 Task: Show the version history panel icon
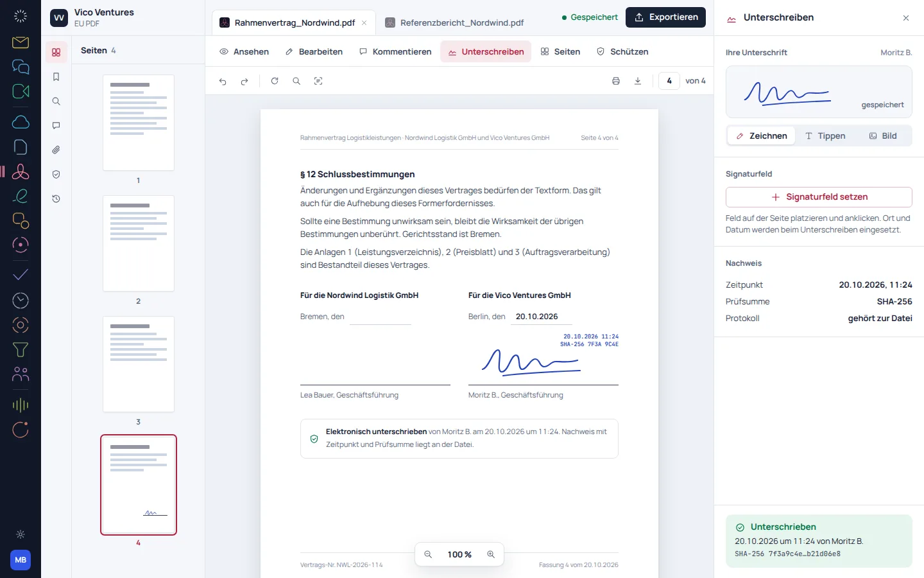(x=56, y=198)
